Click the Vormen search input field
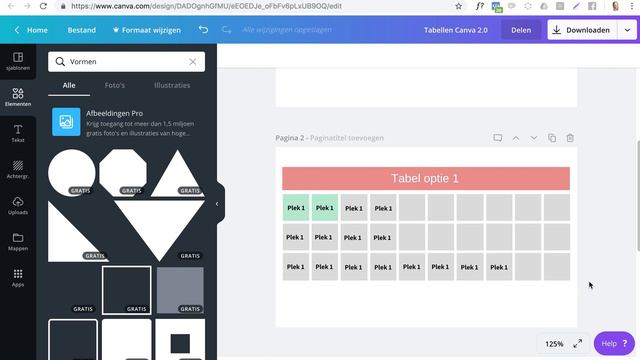This screenshot has height=360, width=640. click(127, 62)
